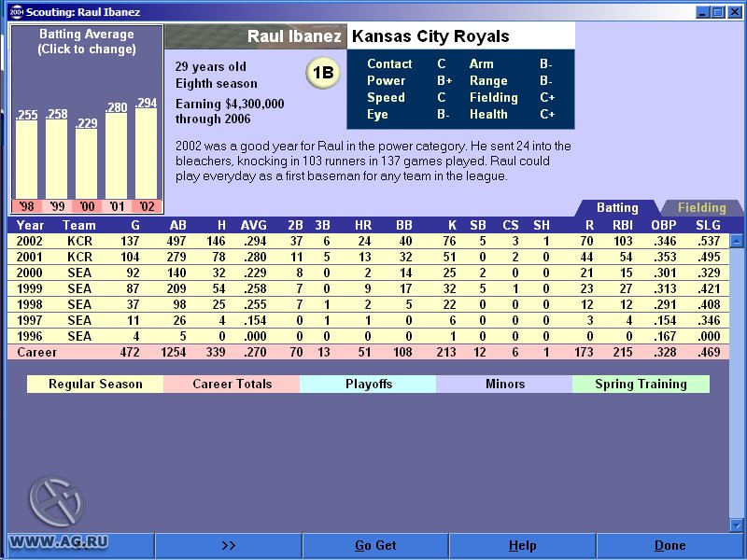Switch to the Batting tab
This screenshot has width=747, height=560.
[617, 207]
